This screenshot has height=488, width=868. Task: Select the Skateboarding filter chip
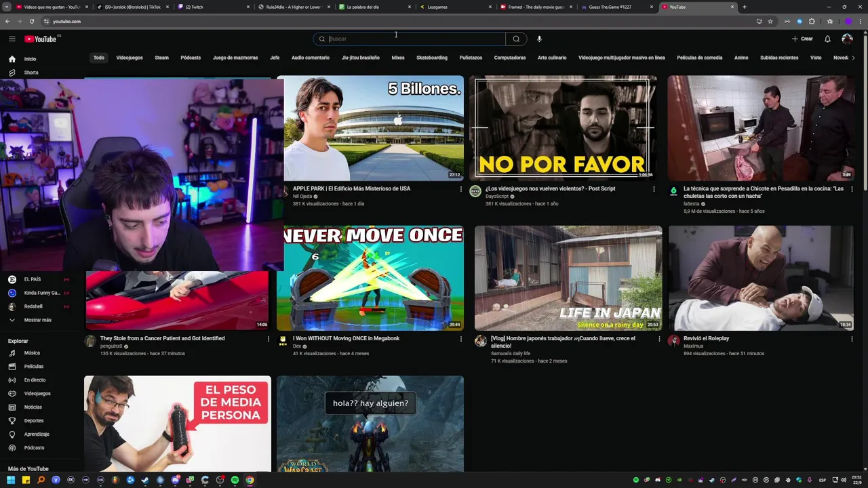coord(432,58)
